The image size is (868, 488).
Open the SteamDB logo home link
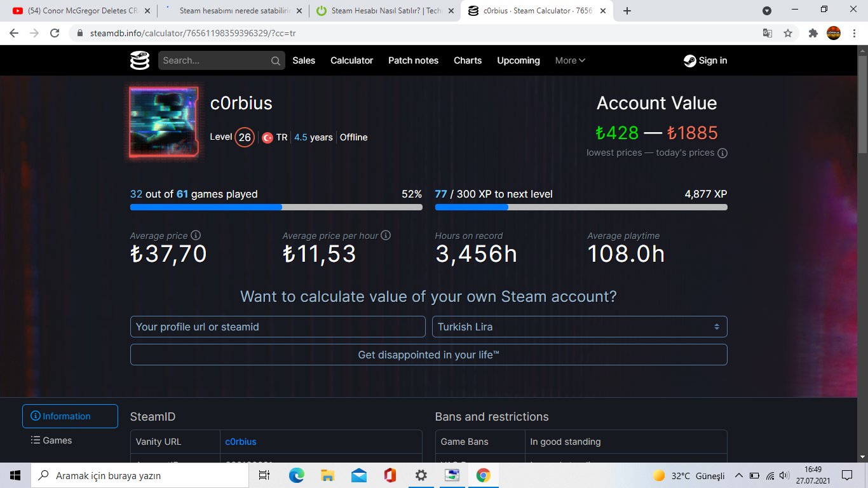click(x=140, y=60)
